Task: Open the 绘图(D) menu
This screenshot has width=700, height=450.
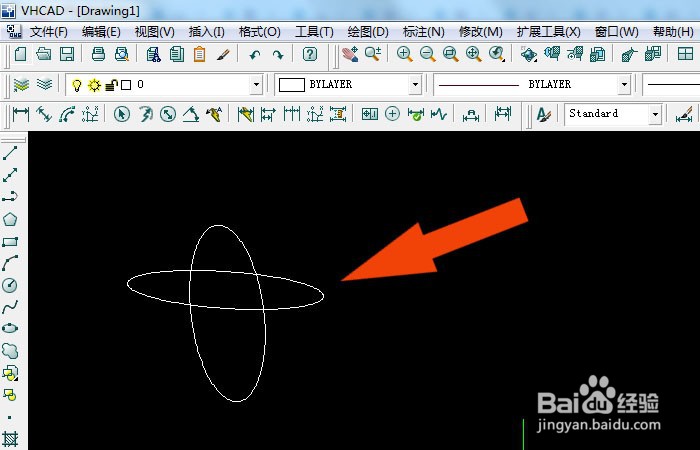Action: [368, 32]
